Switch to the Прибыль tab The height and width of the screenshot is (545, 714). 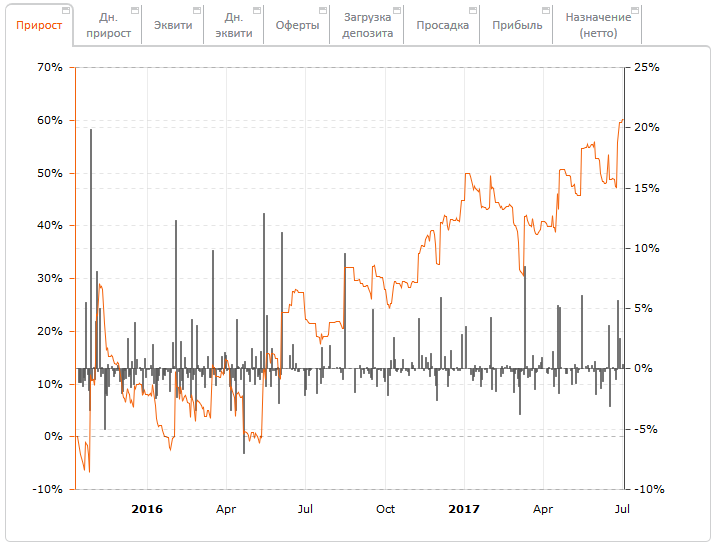(x=517, y=25)
